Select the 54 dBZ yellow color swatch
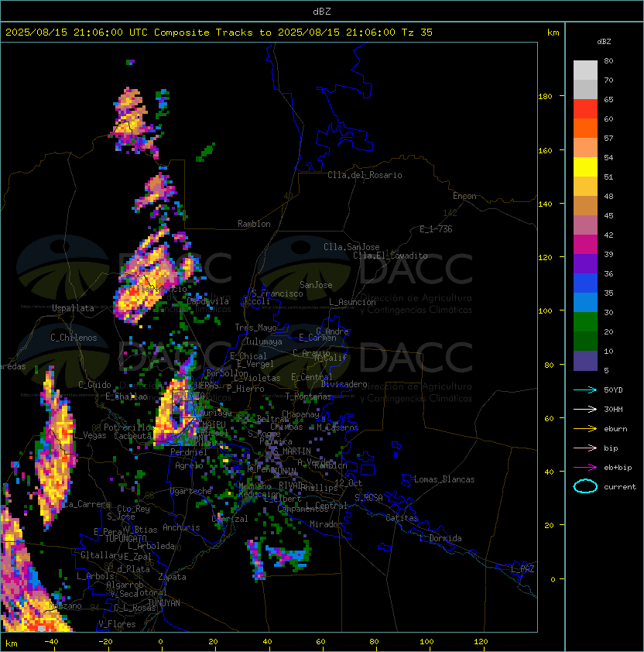The image size is (644, 652). click(x=585, y=166)
